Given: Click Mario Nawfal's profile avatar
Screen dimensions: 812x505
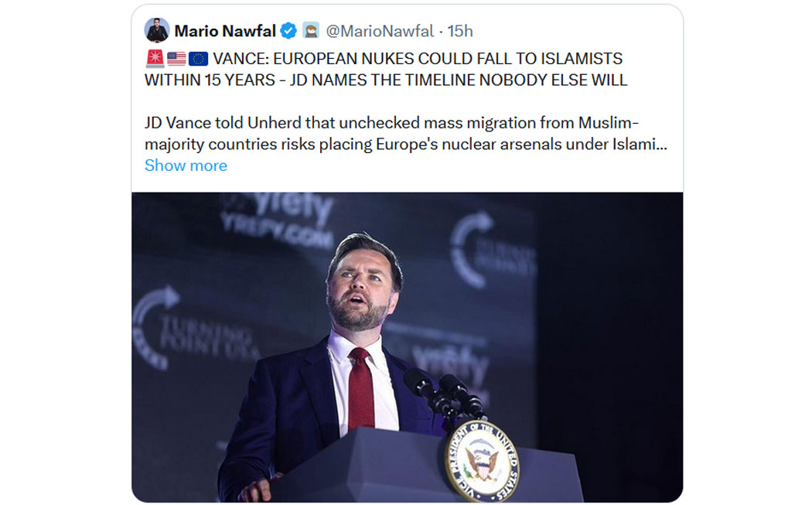Looking at the screenshot, I should pyautogui.click(x=157, y=31).
